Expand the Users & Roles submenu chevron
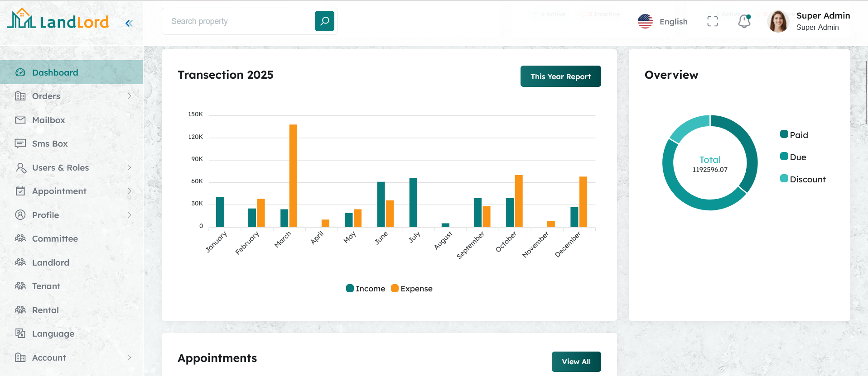 pyautogui.click(x=129, y=167)
